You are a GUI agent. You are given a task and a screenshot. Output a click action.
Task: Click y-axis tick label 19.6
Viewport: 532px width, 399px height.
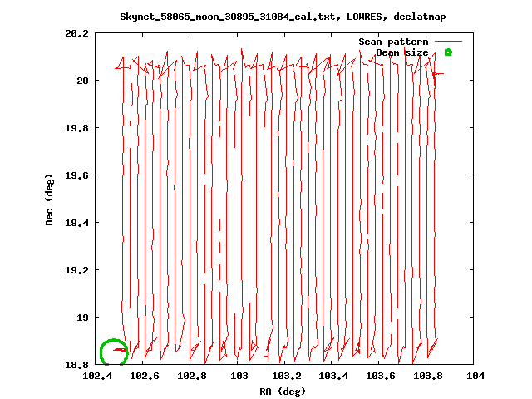tap(76, 175)
